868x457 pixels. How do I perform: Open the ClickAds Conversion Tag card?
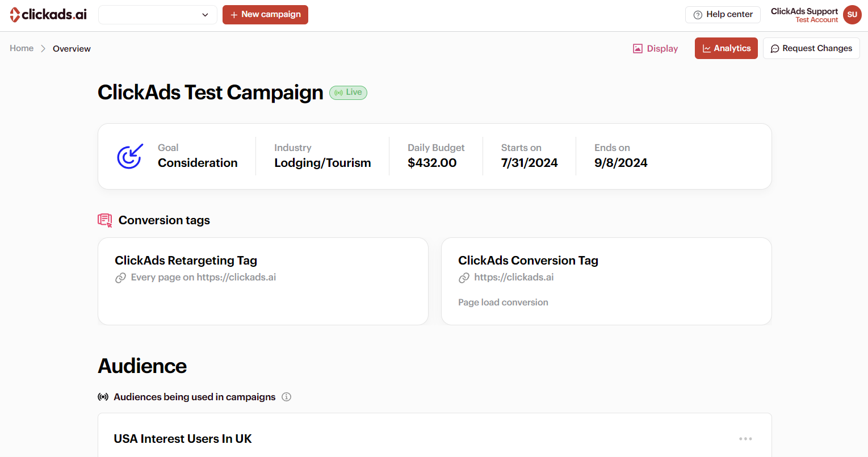point(606,281)
